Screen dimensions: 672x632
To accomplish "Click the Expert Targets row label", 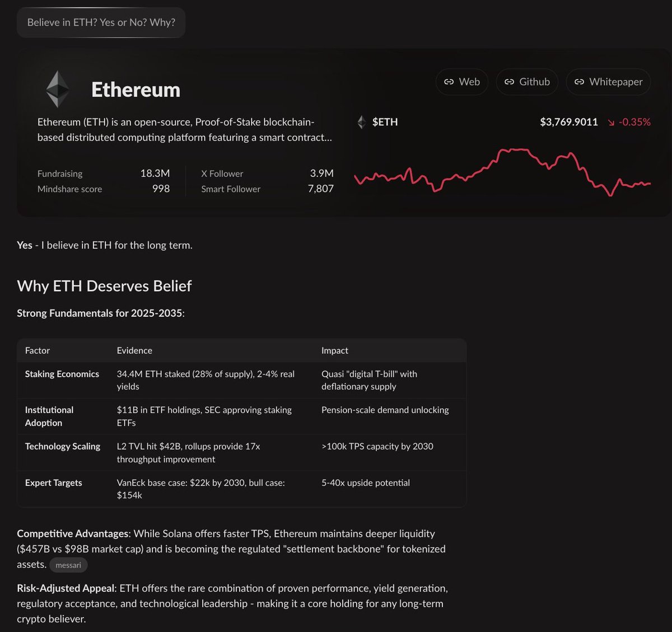I will [54, 483].
